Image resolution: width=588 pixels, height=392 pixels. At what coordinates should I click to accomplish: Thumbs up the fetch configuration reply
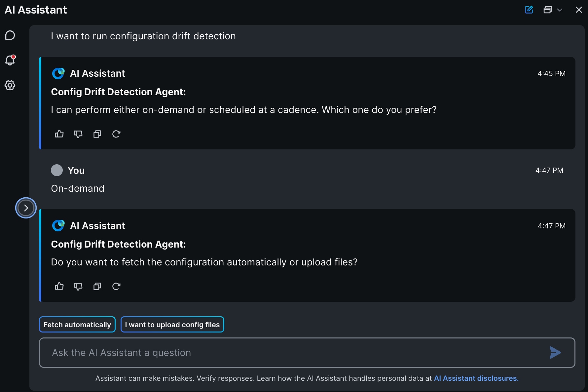[59, 286]
